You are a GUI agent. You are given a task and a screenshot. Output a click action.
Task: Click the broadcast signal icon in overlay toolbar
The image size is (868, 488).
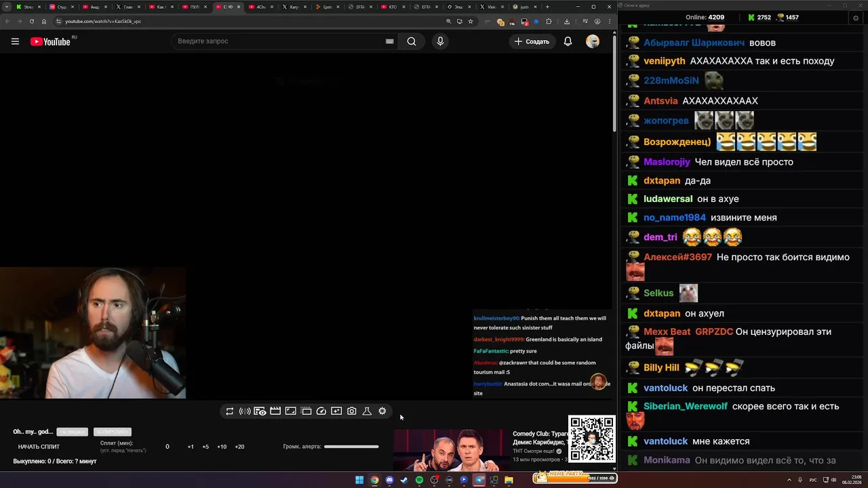pos(245,411)
